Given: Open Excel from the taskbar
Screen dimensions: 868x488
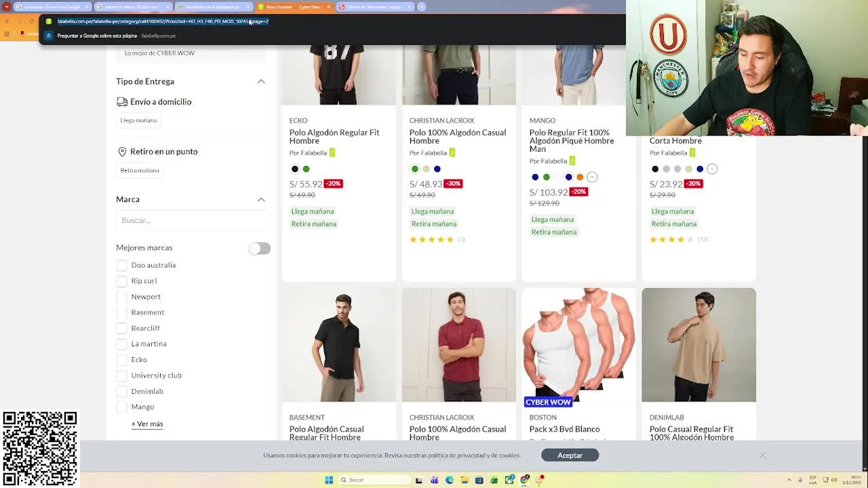Looking at the screenshot, I should (494, 480).
